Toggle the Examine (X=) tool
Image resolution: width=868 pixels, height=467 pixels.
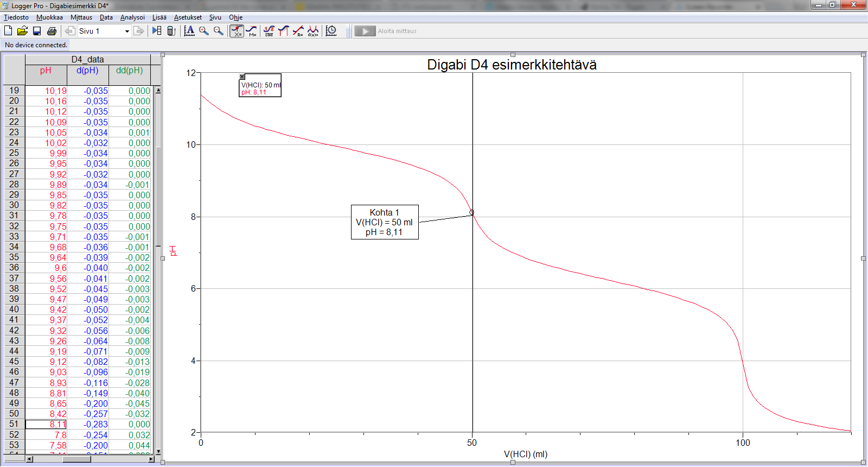point(237,31)
